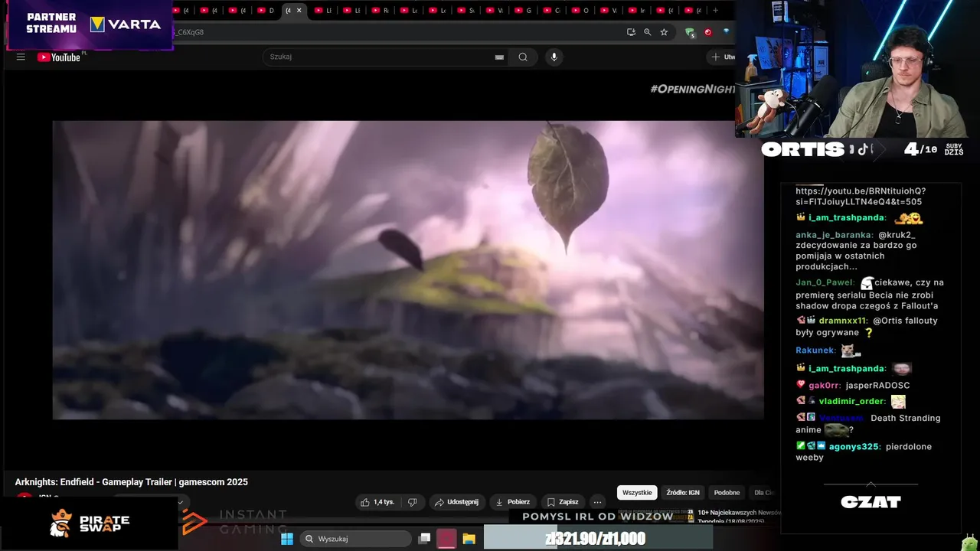
Task: Open the youtu.be link in chat
Action: 861,196
